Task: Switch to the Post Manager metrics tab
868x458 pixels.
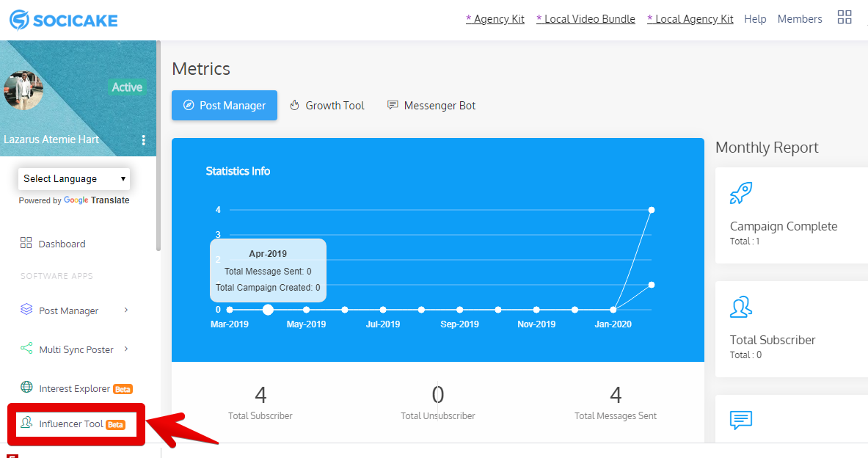Action: [x=225, y=105]
